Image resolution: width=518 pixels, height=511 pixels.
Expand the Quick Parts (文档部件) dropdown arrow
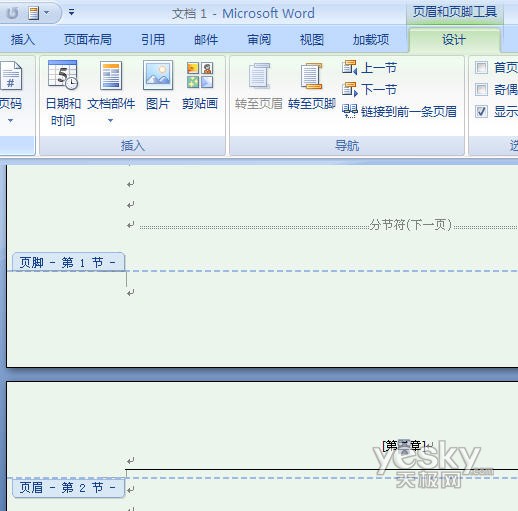tap(110, 121)
